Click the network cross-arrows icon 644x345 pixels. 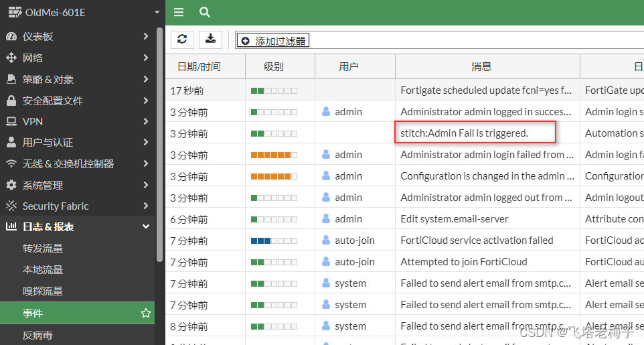11,58
